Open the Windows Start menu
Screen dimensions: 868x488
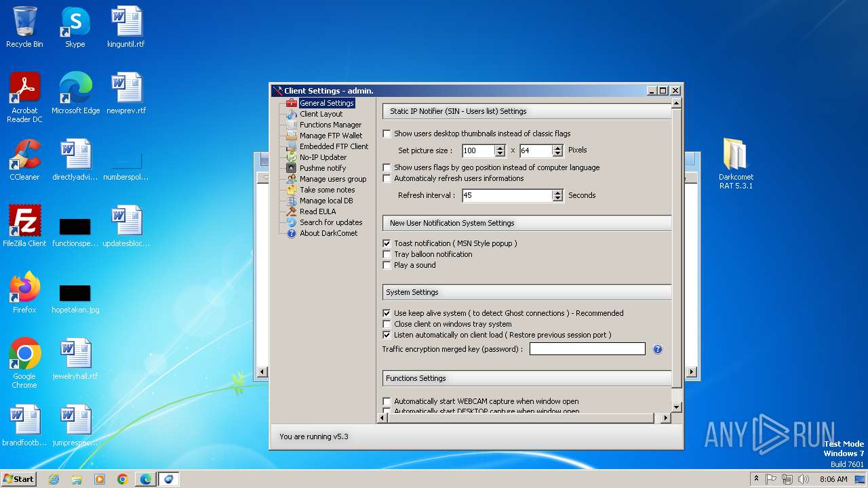tap(18, 479)
